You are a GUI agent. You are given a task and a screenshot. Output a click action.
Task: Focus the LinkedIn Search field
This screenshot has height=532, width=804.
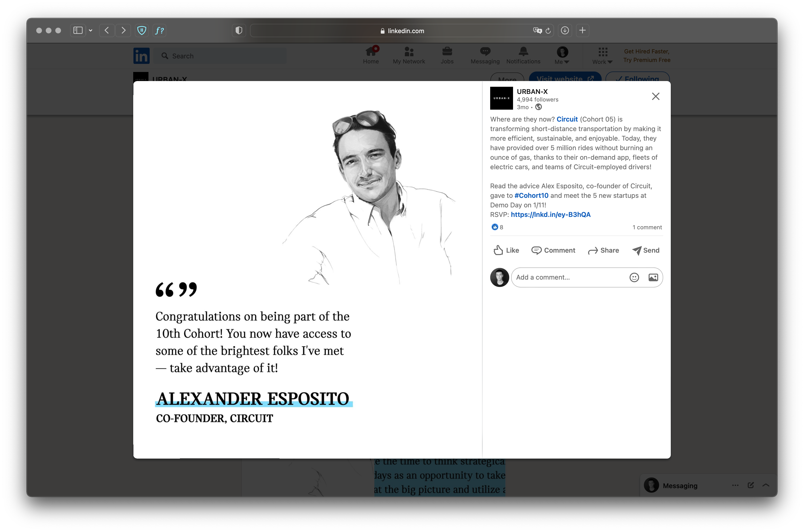pos(220,56)
